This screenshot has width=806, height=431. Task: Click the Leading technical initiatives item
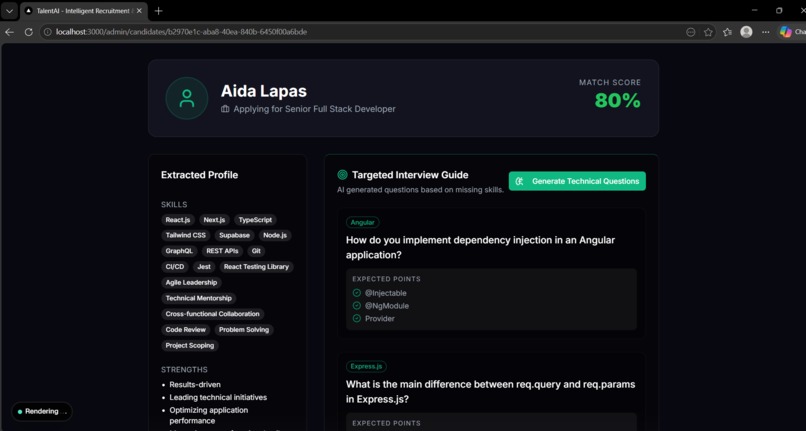pos(218,397)
